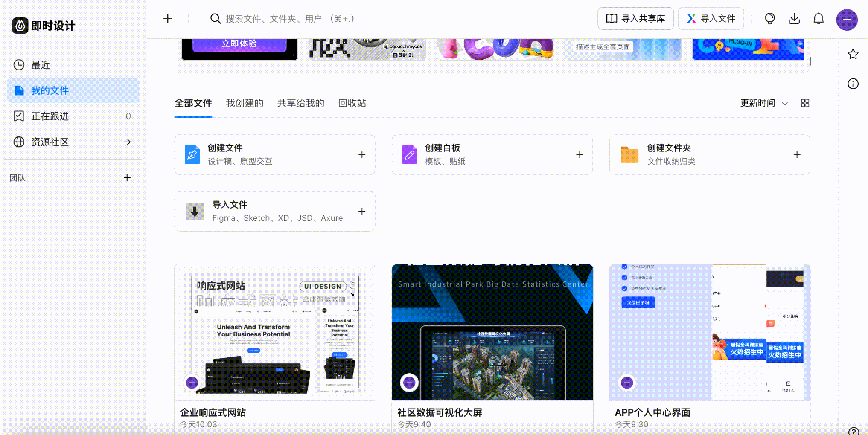The image size is (868, 435).
Task: Select 最近 in the sidebar
Action: [x=41, y=65]
